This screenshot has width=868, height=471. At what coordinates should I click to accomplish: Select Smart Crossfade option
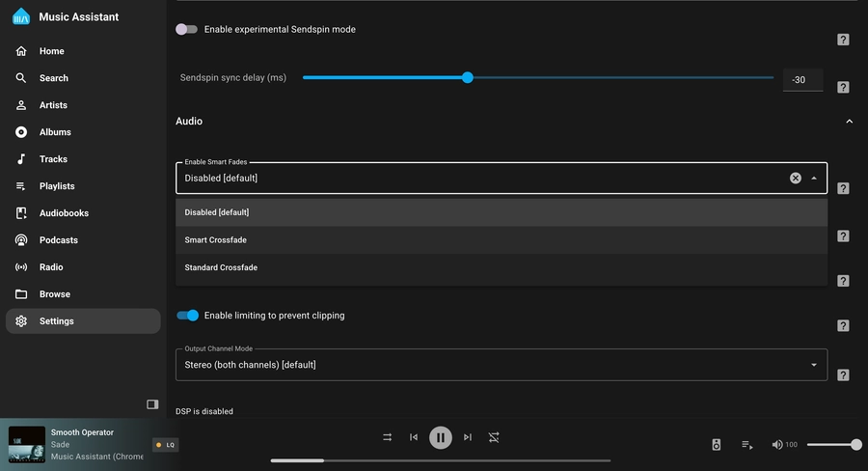pos(216,240)
